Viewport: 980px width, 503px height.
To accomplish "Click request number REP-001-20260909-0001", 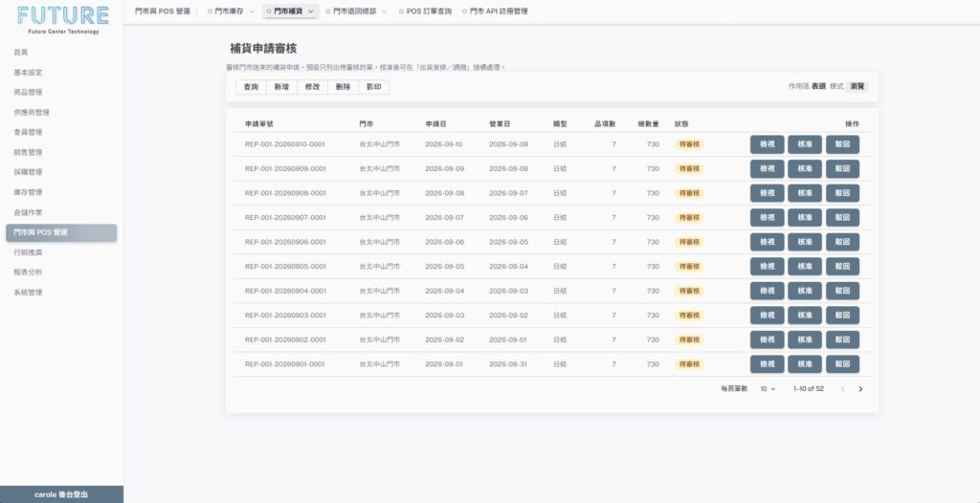I will point(285,168).
